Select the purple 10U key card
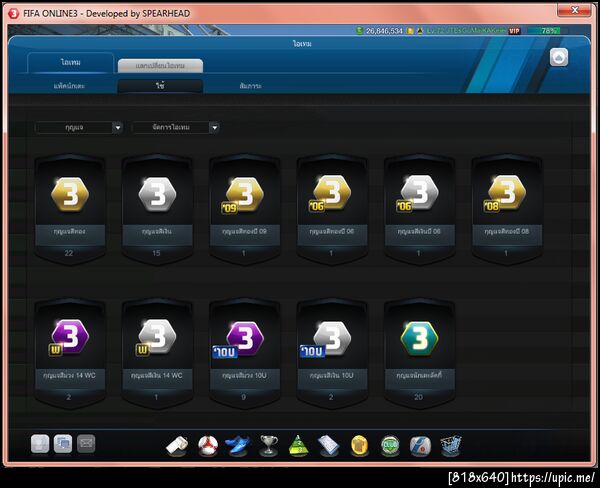600x488 pixels. 245,353
